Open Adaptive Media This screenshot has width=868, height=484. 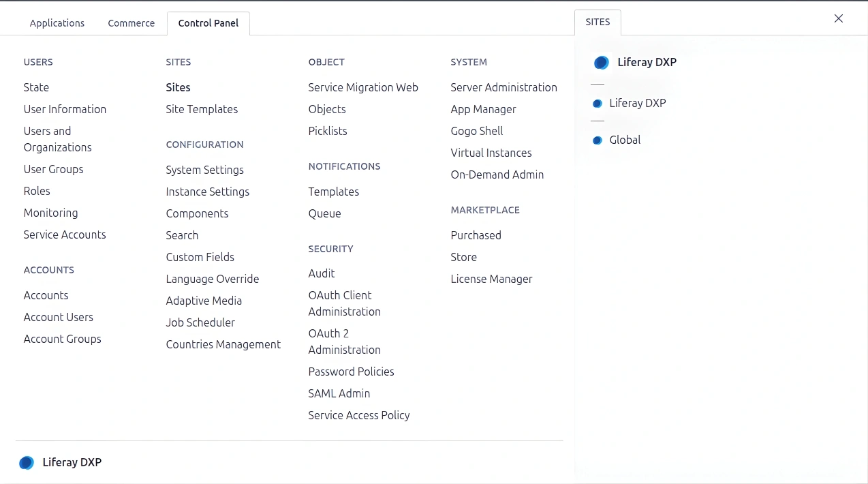click(x=204, y=301)
